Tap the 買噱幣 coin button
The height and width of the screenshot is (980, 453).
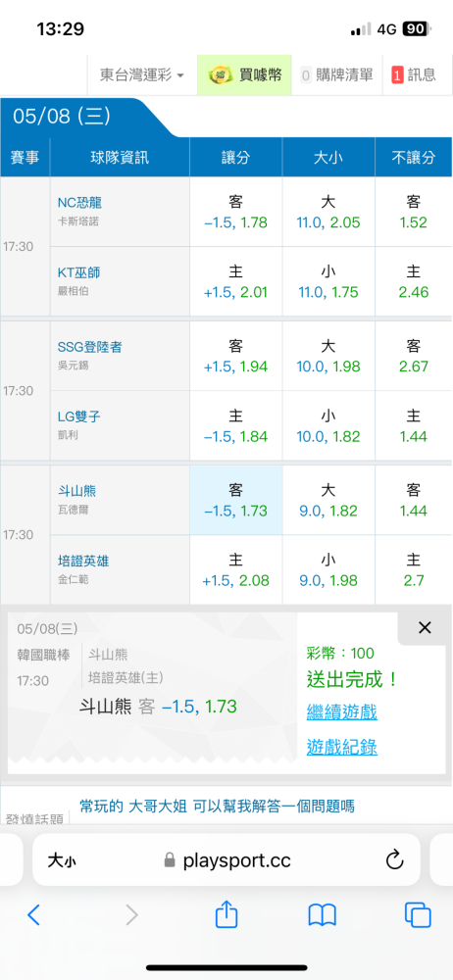[x=245, y=75]
